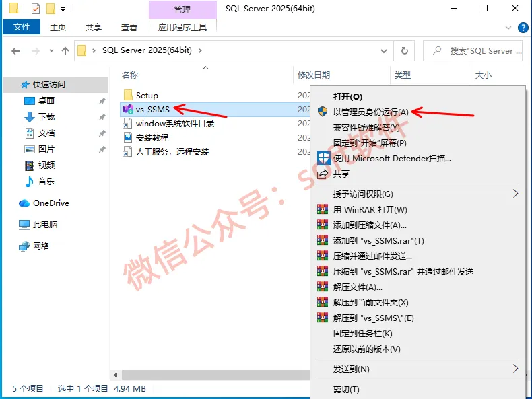Click WinRAR icon beside 解压文件(A)...
Image resolution: width=532 pixels, height=399 pixels.
point(323,287)
